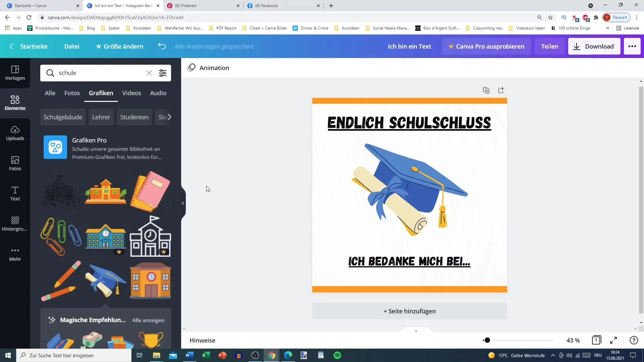This screenshot has width=644, height=362.
Task: Click the Text panel icon in sidebar
Action: tap(15, 194)
